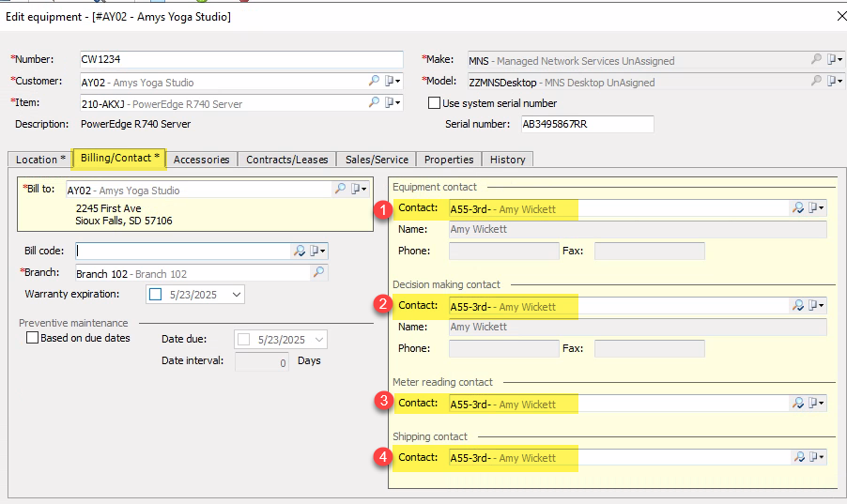Click equipment Number field CW1234
Image resolution: width=847 pixels, height=504 pixels.
pyautogui.click(x=241, y=59)
